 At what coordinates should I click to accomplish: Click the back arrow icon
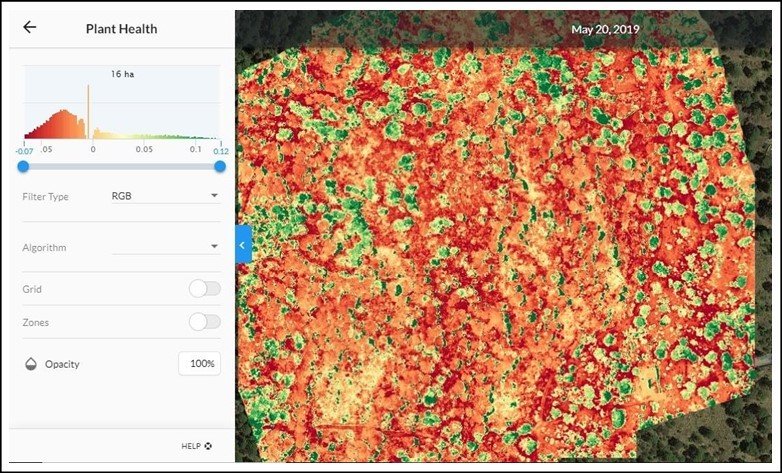pyautogui.click(x=29, y=28)
